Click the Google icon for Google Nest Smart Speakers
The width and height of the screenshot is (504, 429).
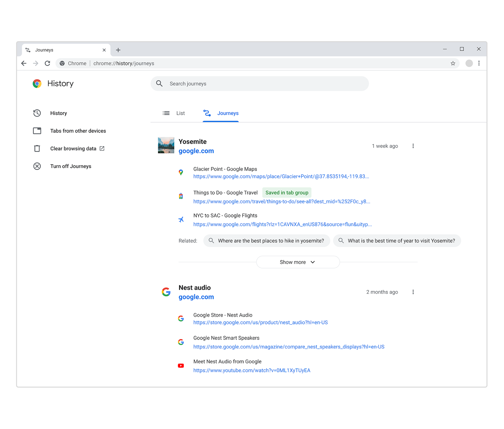click(x=181, y=342)
